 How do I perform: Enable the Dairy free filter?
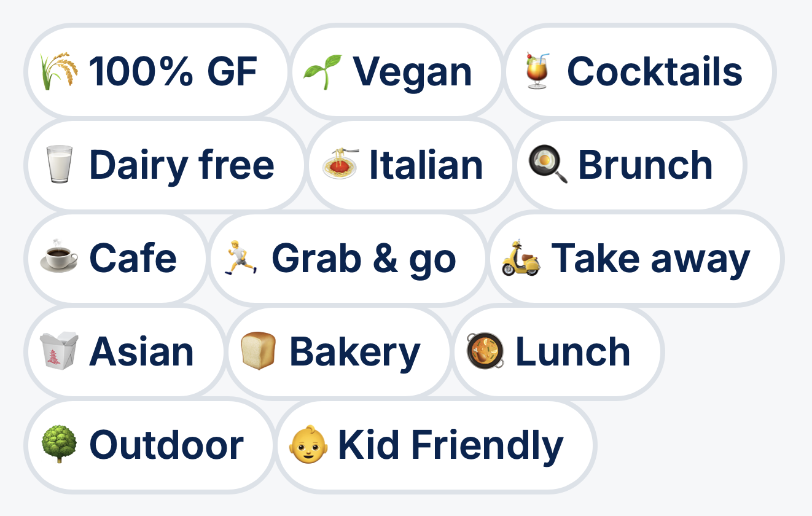(165, 165)
